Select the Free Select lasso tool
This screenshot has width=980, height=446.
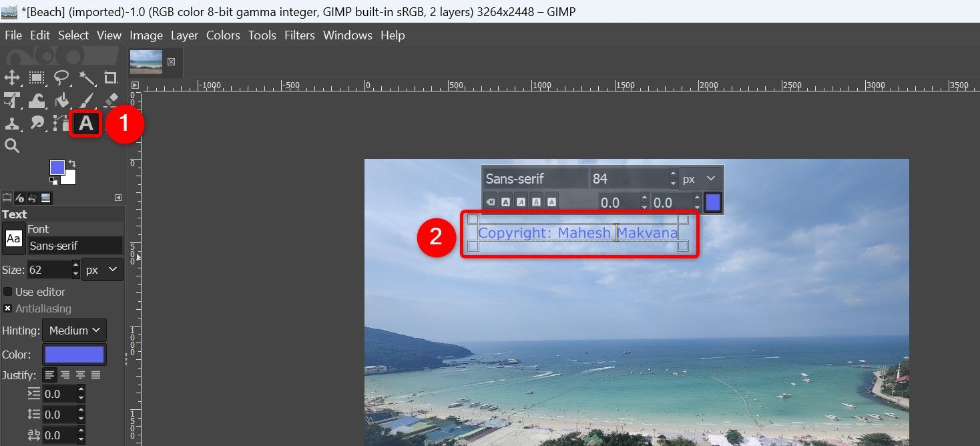tap(61, 77)
